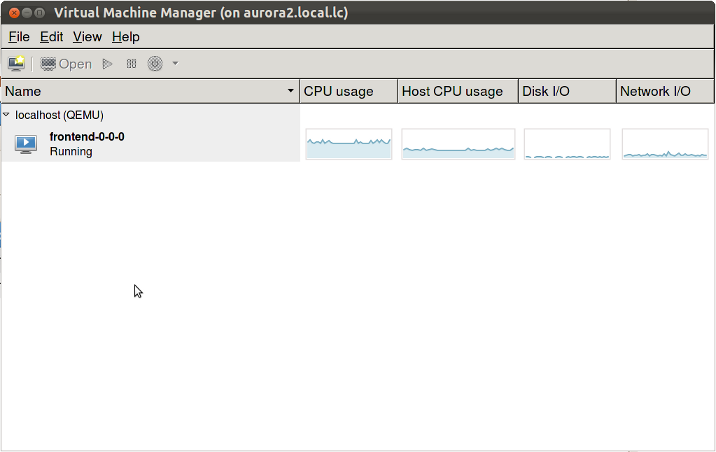Click the Disk I/O column header
The height and width of the screenshot is (452, 716).
click(x=546, y=91)
